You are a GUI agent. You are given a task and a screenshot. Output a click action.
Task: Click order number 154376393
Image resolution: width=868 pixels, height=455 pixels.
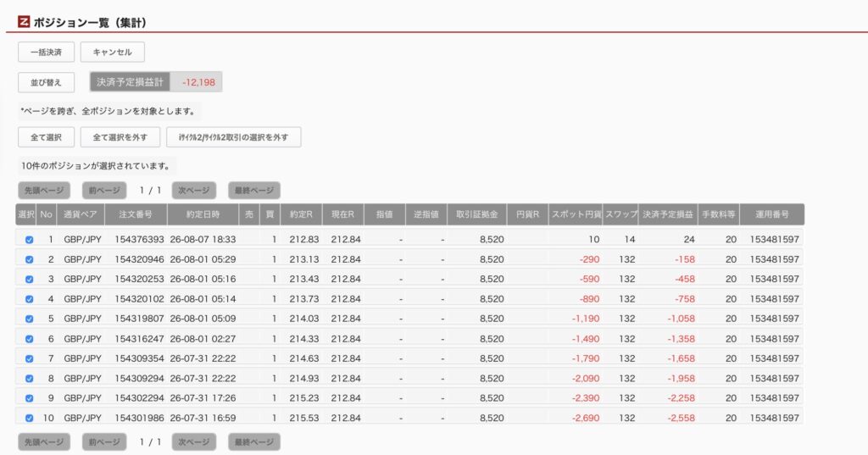(140, 240)
